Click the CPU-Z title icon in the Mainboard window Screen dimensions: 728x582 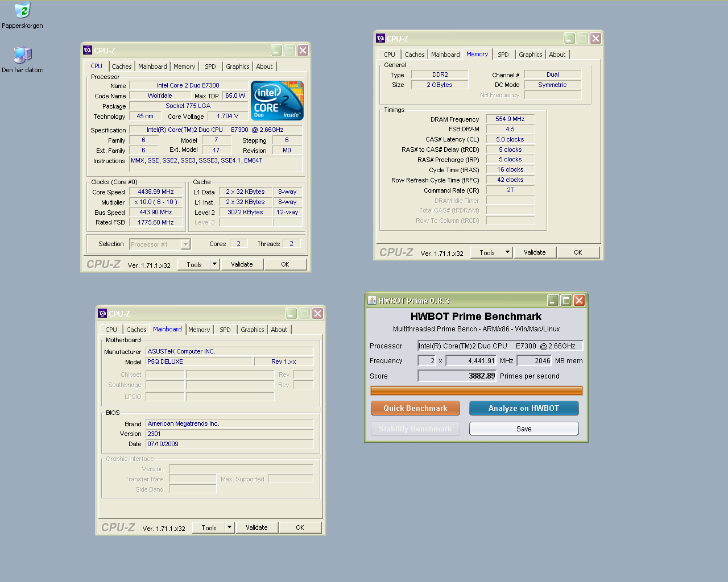[x=102, y=313]
